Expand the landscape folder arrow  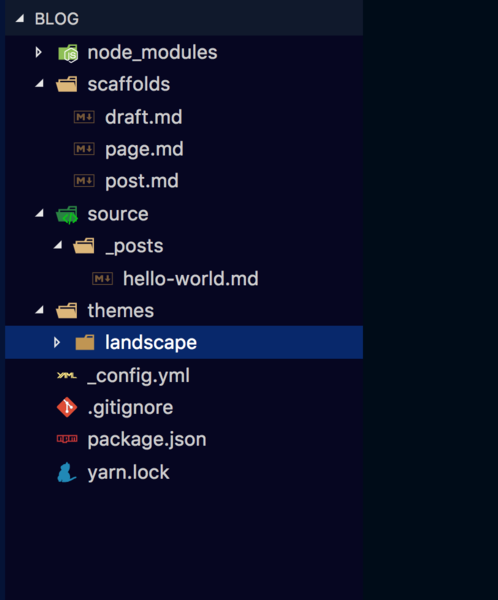57,342
